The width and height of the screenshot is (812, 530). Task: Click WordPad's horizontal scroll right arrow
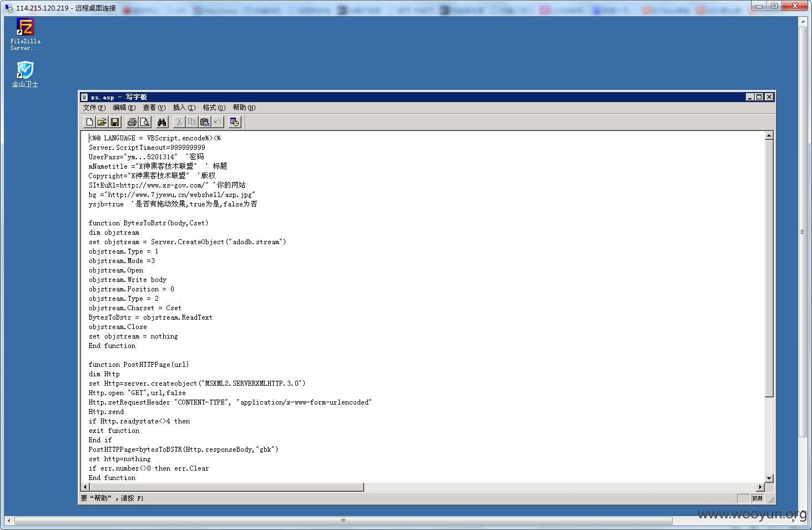[x=760, y=487]
